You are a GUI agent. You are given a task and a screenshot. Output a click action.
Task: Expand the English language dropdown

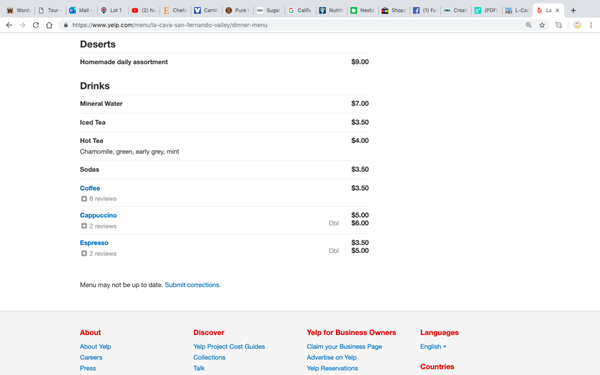433,347
